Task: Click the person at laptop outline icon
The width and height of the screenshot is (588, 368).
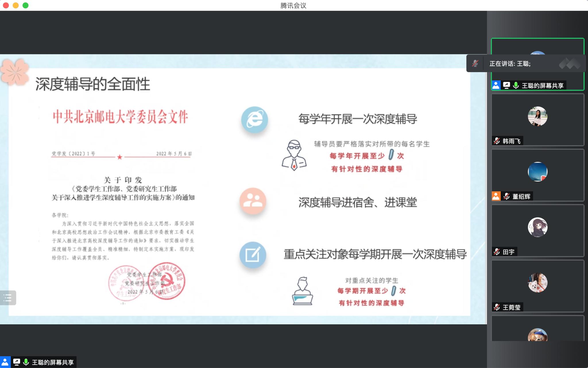Action: click(x=302, y=291)
